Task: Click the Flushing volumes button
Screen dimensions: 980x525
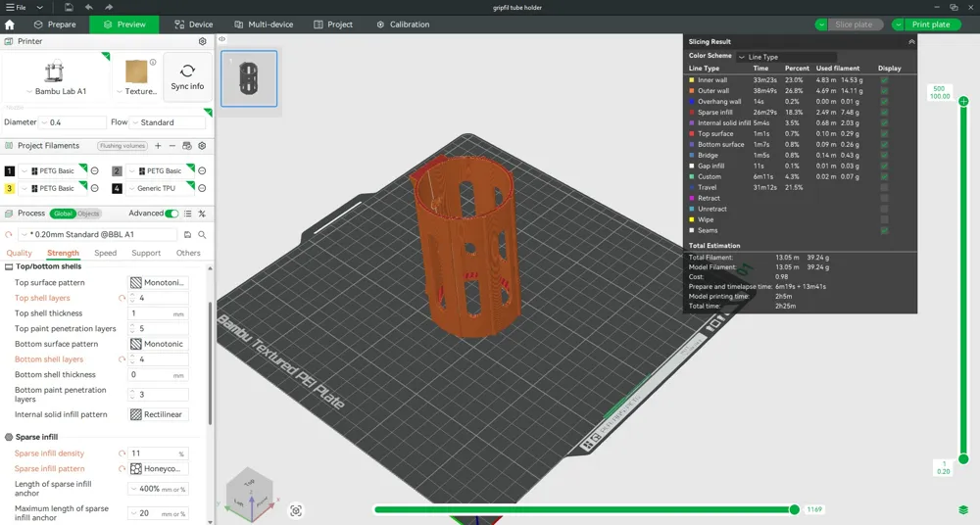Action: point(122,146)
